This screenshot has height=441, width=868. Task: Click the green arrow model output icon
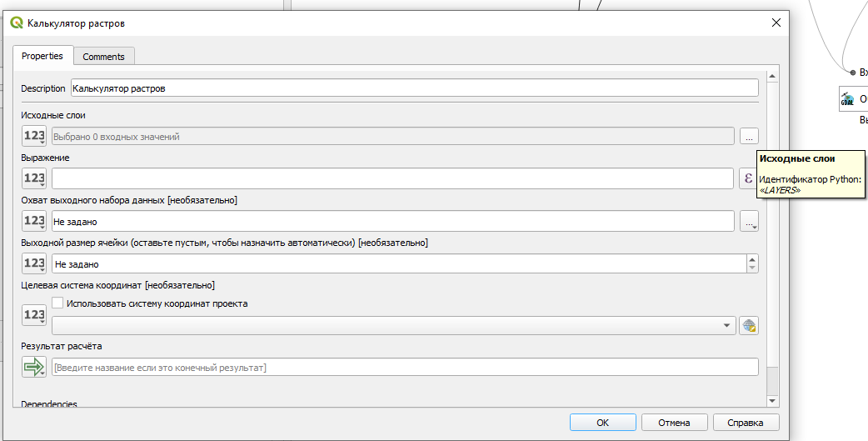coord(34,367)
